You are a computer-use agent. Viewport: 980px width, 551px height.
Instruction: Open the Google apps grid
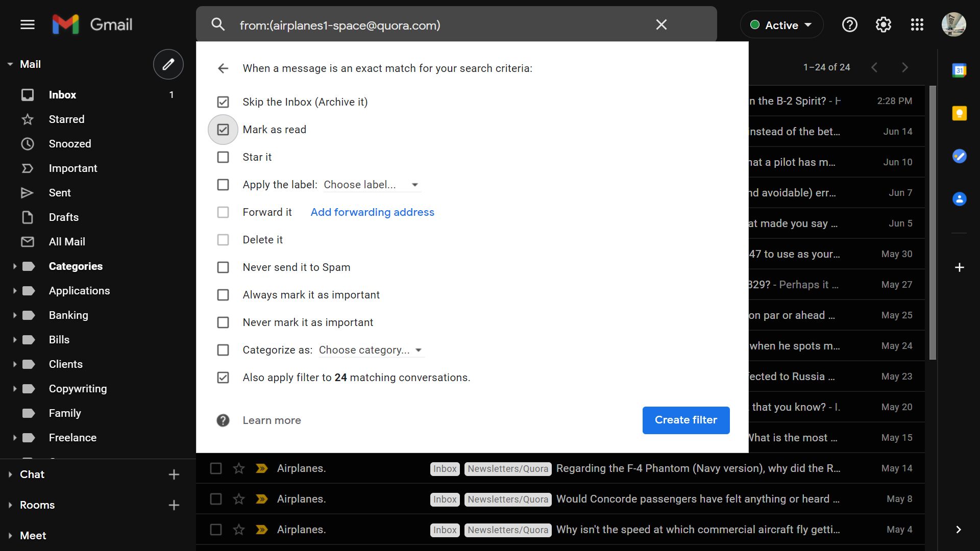[917, 24]
